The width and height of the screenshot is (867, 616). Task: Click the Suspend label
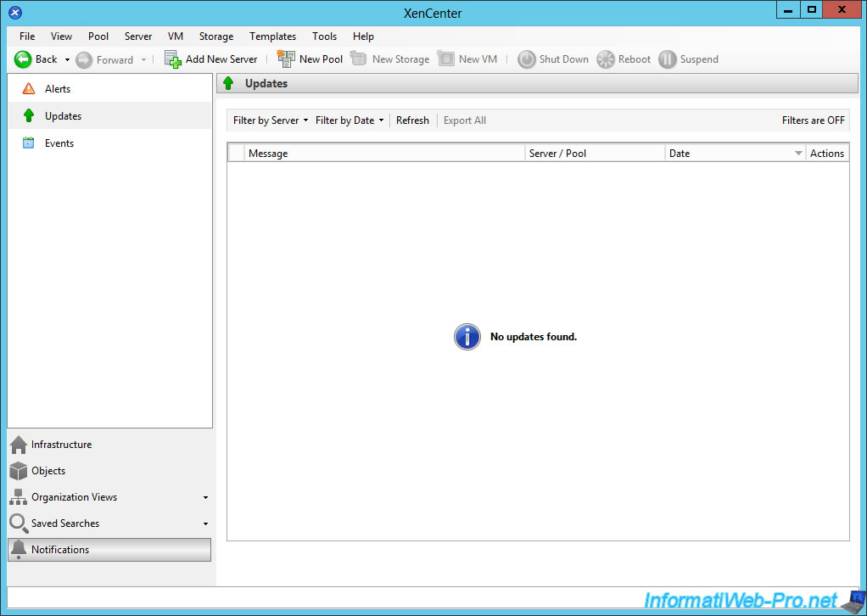pos(699,59)
